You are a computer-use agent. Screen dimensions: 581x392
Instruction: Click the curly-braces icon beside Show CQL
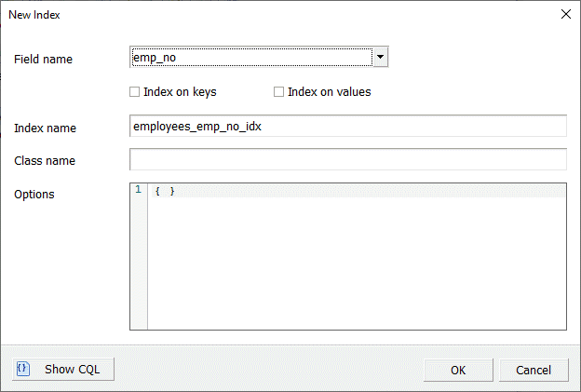22,370
